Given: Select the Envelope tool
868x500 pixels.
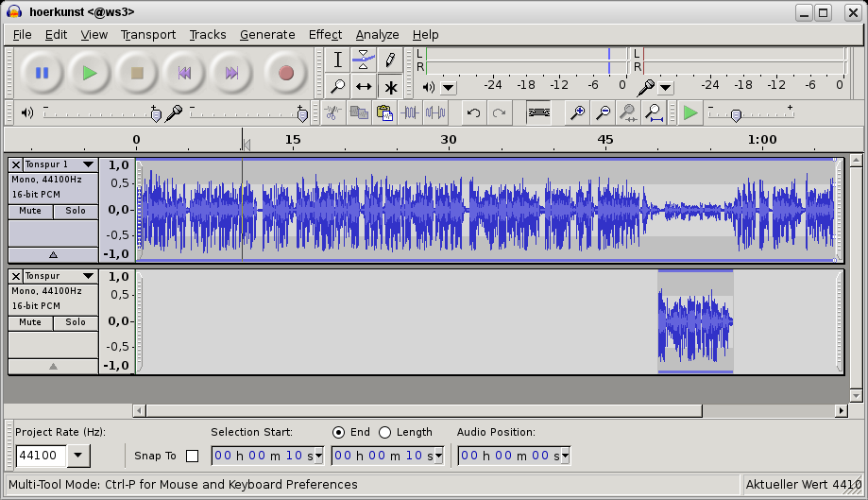Looking at the screenshot, I should [363, 60].
